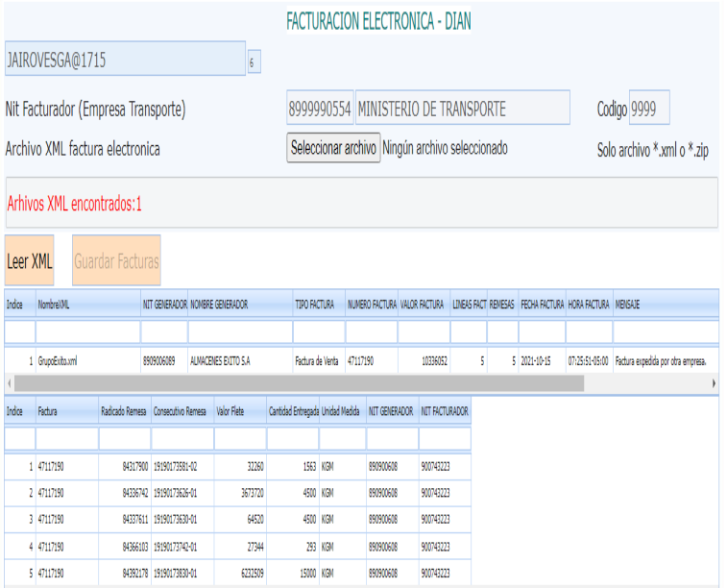Sort by NOMBRE GENERADOR column header
The image size is (727, 588).
tap(240, 305)
